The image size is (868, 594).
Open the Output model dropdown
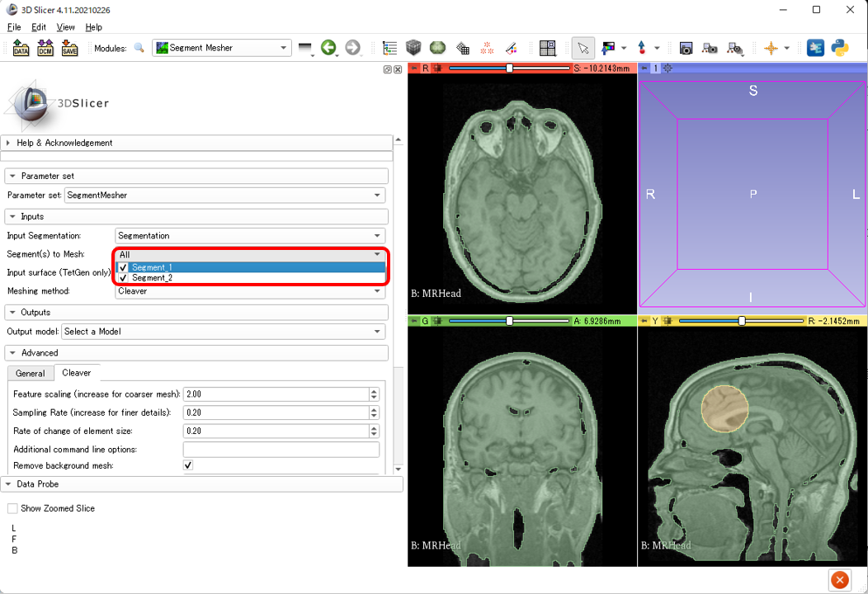[224, 332]
